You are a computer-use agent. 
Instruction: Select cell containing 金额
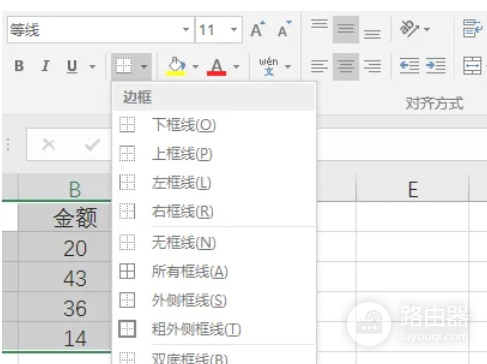65,217
